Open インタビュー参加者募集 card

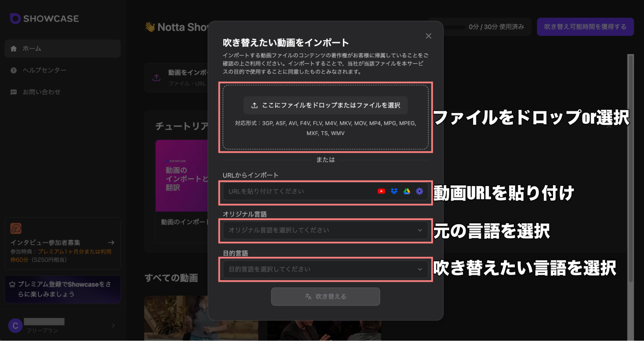click(62, 244)
